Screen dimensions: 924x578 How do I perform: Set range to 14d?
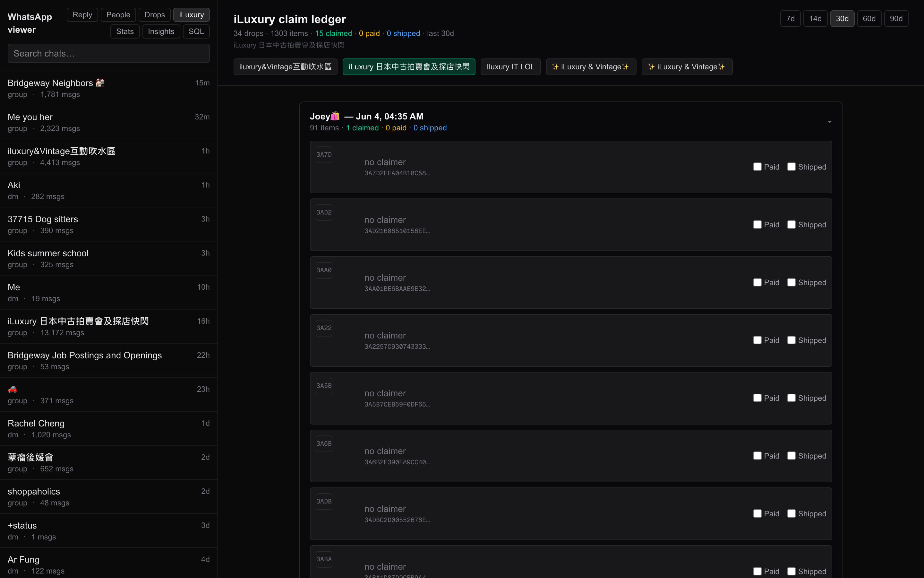coord(815,18)
